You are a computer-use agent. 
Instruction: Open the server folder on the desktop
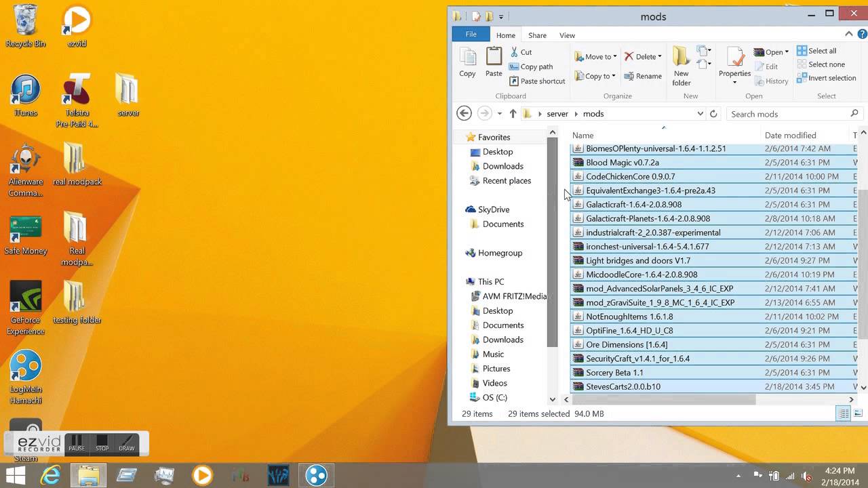point(127,96)
